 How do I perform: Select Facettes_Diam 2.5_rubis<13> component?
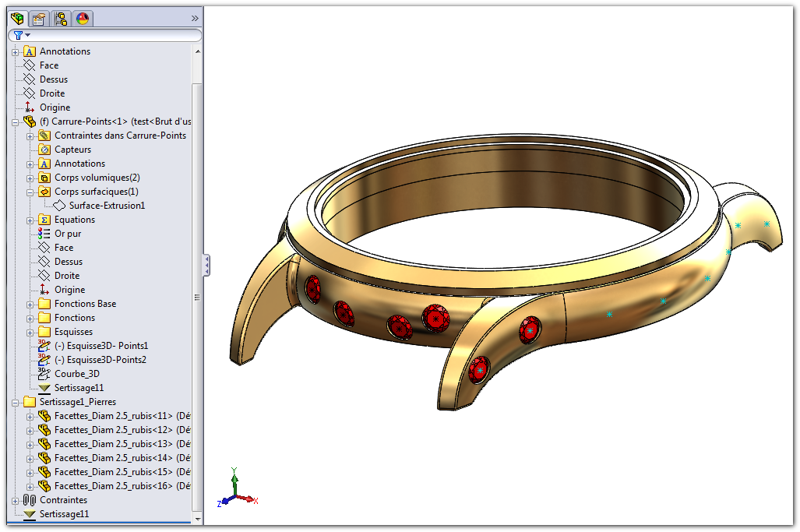point(114,444)
